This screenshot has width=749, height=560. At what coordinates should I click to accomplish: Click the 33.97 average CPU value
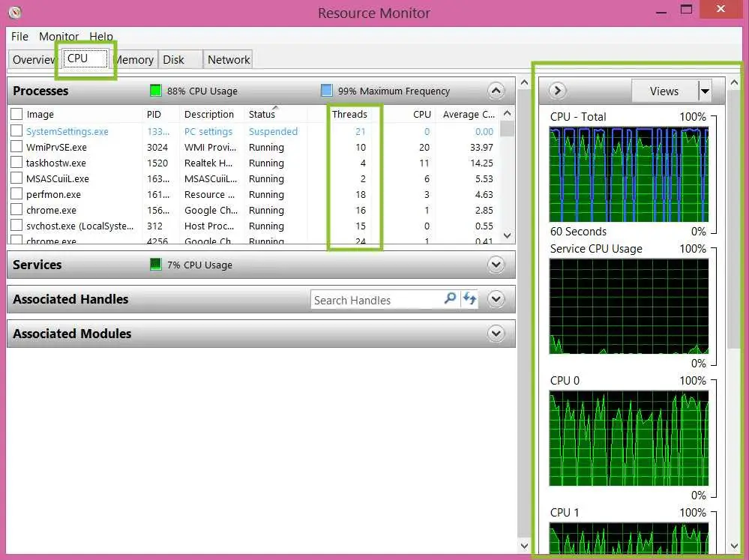click(x=481, y=147)
